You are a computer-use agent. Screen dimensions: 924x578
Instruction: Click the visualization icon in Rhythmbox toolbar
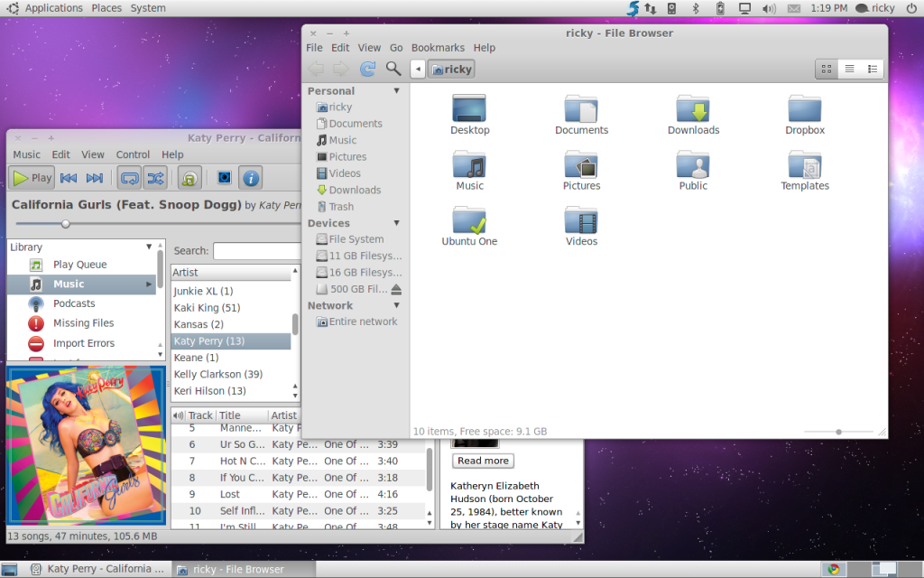pyautogui.click(x=224, y=178)
